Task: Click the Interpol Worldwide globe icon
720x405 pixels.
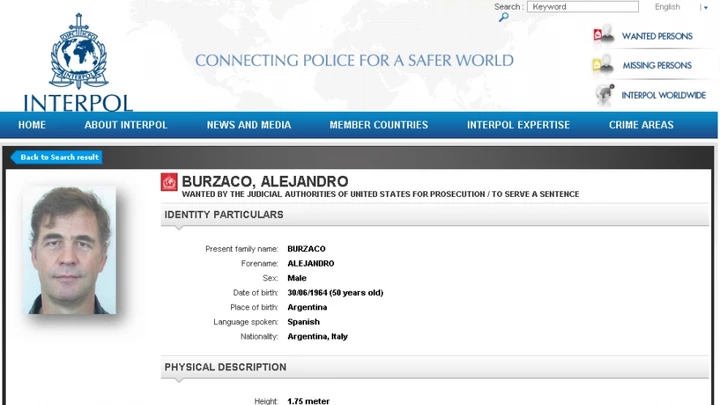Action: [604, 95]
